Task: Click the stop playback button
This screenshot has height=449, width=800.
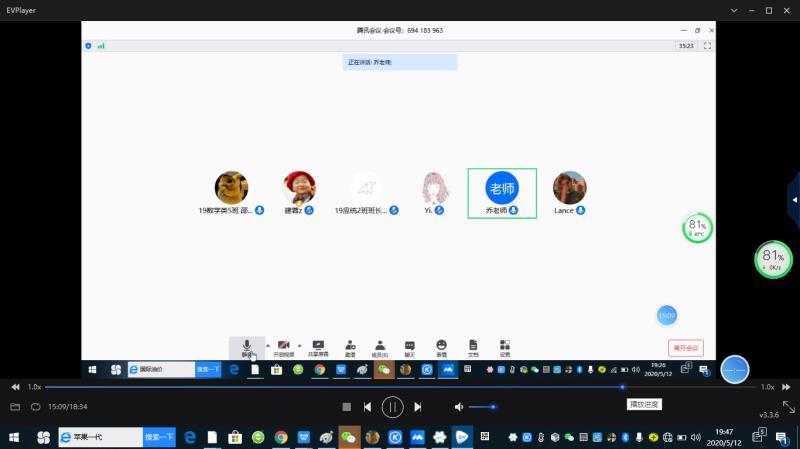Action: [346, 407]
